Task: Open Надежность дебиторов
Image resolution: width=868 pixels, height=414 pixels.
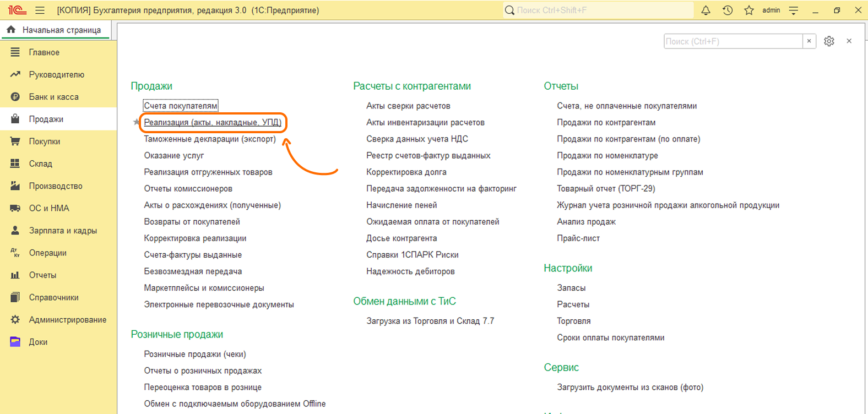Action: [x=410, y=271]
